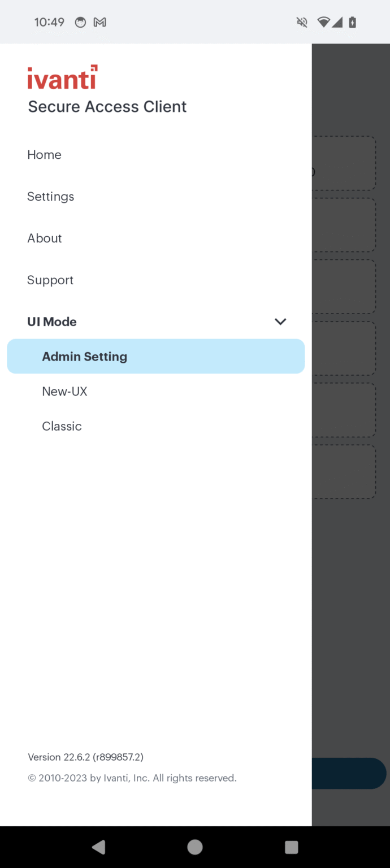Switch UI mode to New-UX
This screenshot has height=868, width=390.
click(64, 391)
